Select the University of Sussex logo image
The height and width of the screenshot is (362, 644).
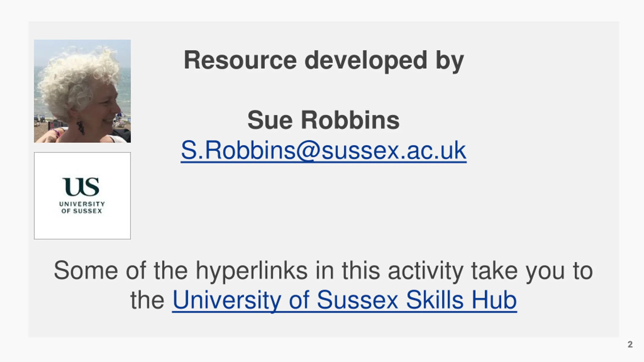pos(82,196)
